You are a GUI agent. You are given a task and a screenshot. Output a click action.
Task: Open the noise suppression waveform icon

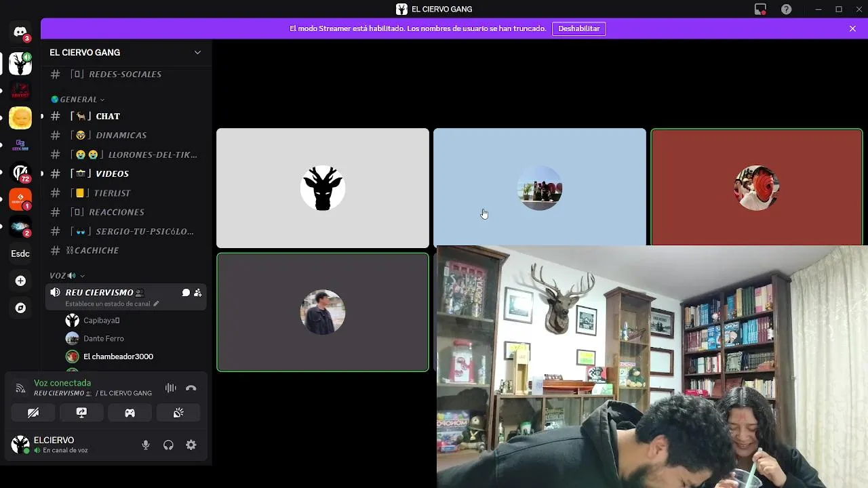point(171,388)
